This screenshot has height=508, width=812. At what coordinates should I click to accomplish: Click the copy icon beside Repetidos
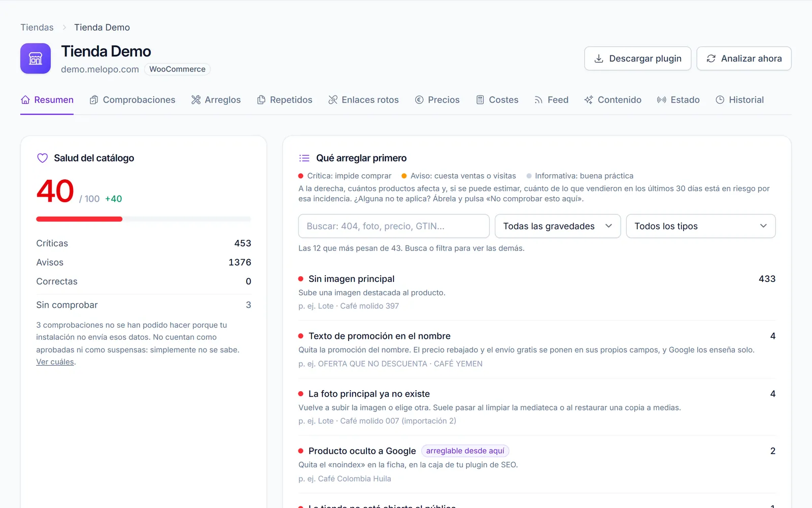(x=261, y=100)
